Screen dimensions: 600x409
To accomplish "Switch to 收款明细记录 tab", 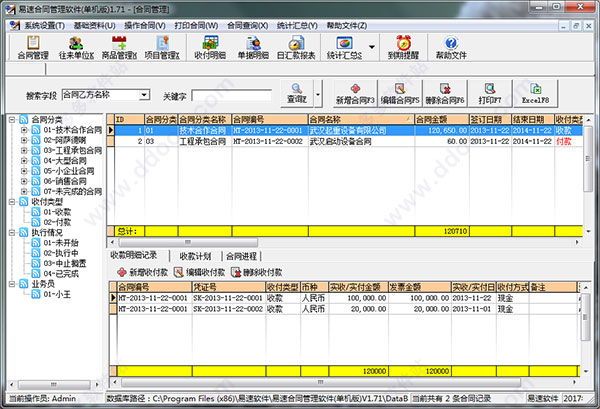I will [x=134, y=255].
